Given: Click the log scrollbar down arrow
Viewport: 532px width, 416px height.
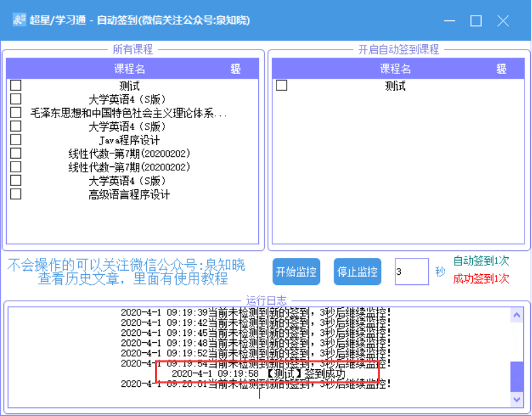Looking at the screenshot, I should [x=517, y=399].
